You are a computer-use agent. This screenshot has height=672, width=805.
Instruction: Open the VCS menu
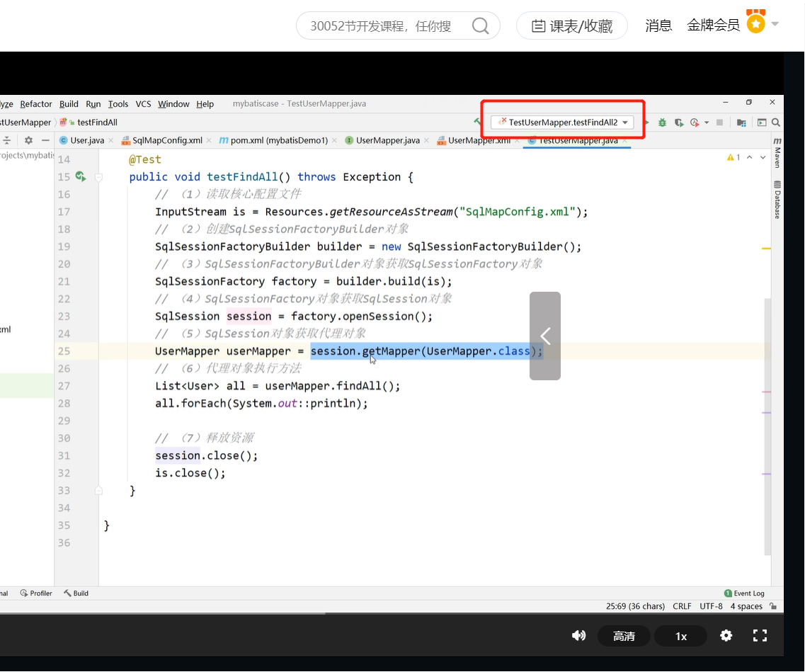[143, 103]
